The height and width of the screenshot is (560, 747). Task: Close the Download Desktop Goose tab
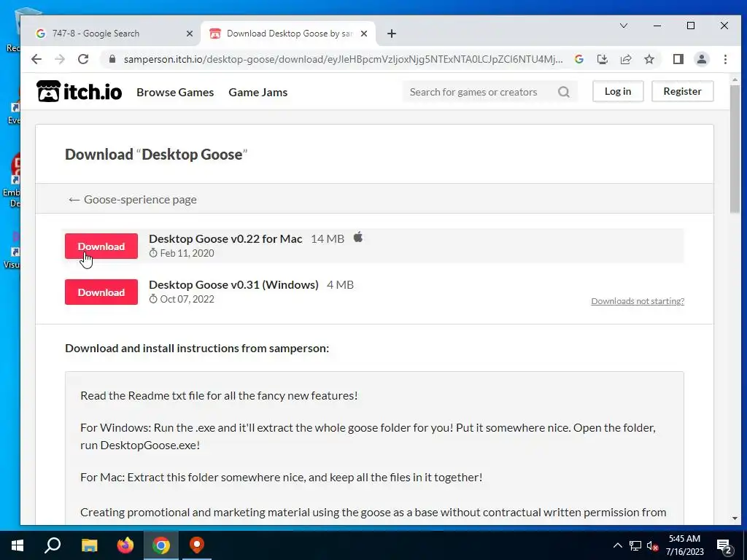coord(364,34)
